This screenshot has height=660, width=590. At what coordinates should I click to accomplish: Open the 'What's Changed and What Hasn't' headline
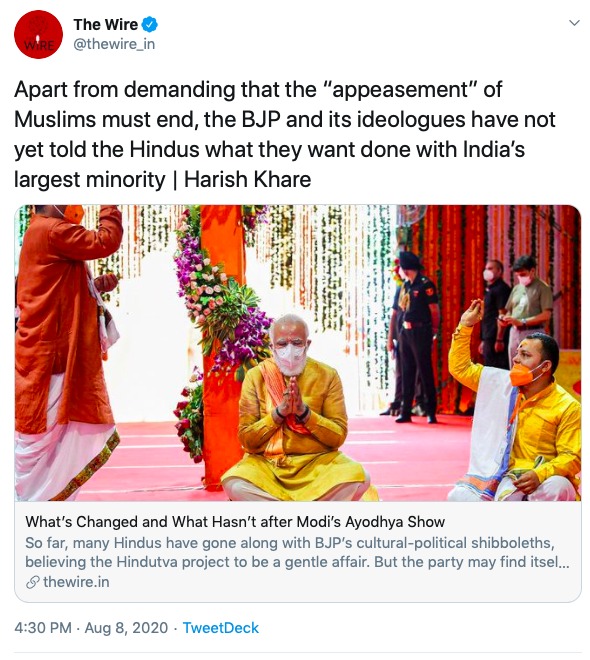pyautogui.click(x=235, y=522)
